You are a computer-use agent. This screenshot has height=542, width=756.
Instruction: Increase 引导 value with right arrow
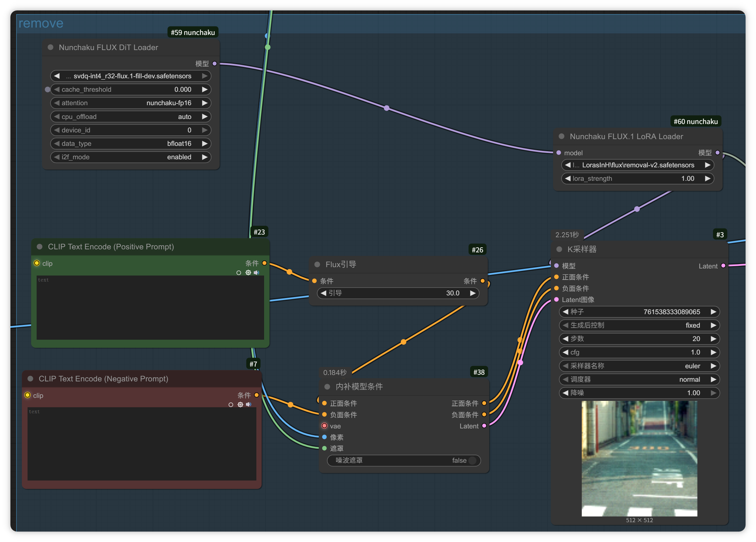coord(472,293)
